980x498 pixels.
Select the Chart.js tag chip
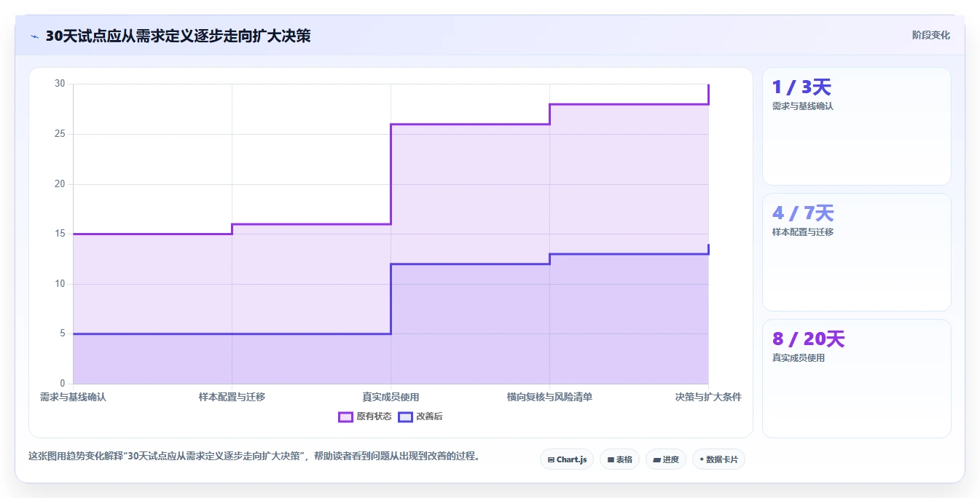pyautogui.click(x=567, y=459)
